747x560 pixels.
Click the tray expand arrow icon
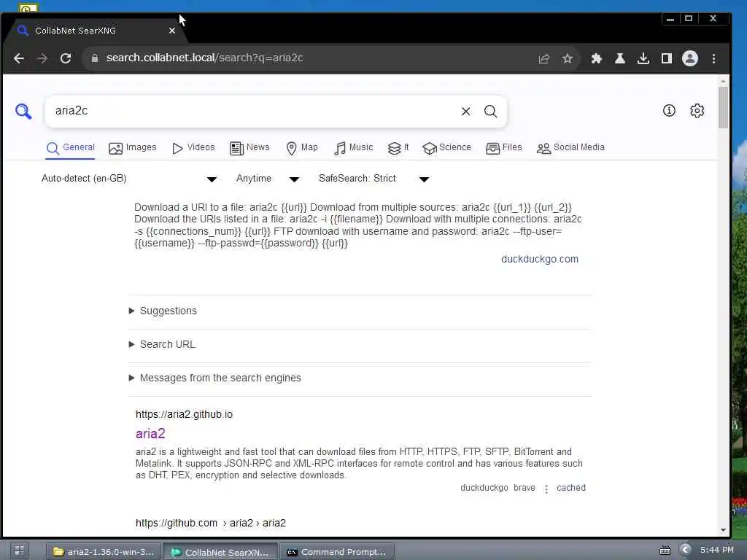point(685,550)
